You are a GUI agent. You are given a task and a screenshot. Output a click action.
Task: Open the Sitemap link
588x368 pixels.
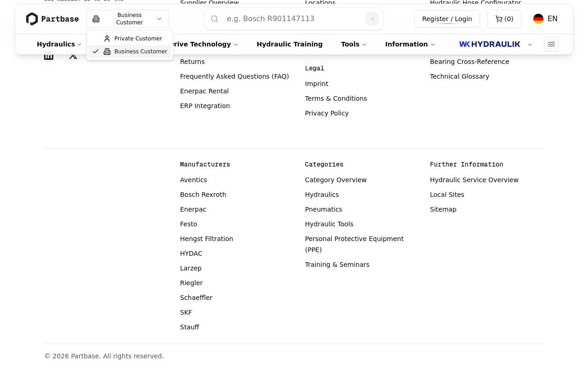click(x=443, y=209)
